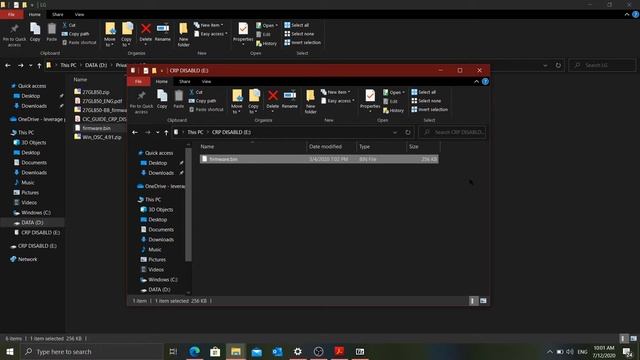Image resolution: width=640 pixels, height=360 pixels.
Task: Go back in the CRP DISABLD window
Action: 135,132
